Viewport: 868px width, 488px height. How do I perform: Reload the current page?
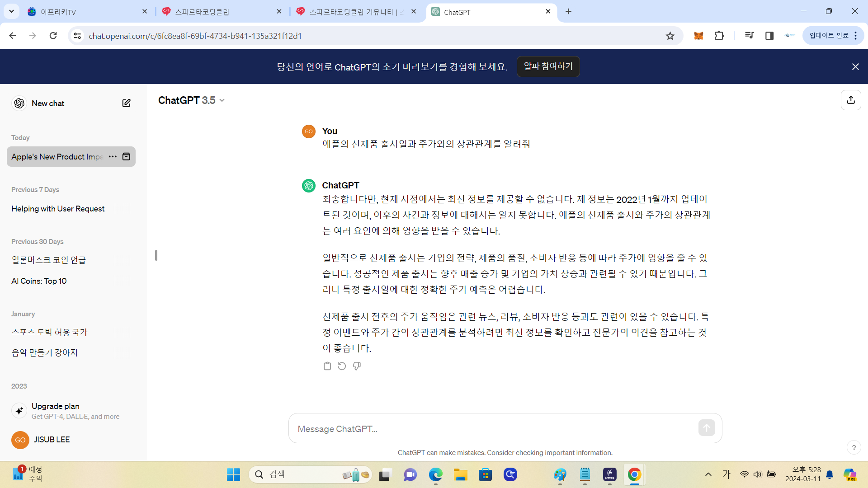(53, 36)
